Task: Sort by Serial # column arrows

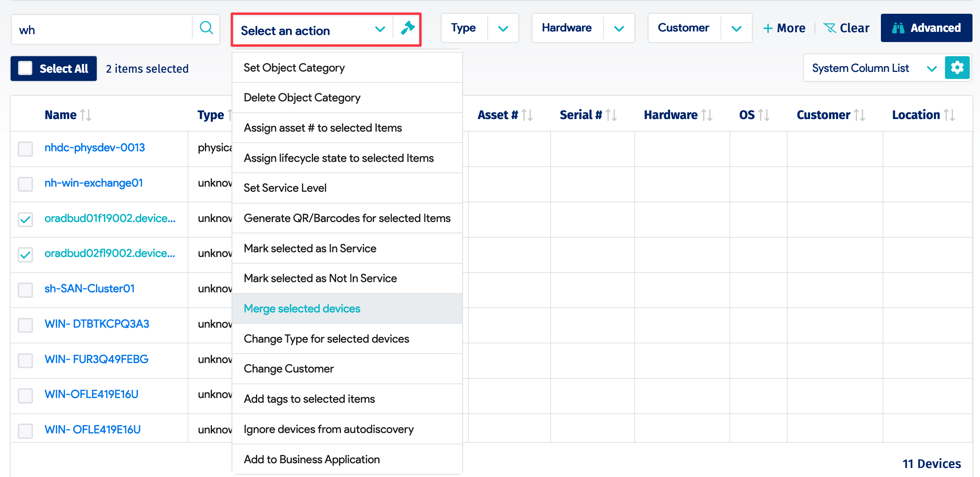Action: (611, 115)
